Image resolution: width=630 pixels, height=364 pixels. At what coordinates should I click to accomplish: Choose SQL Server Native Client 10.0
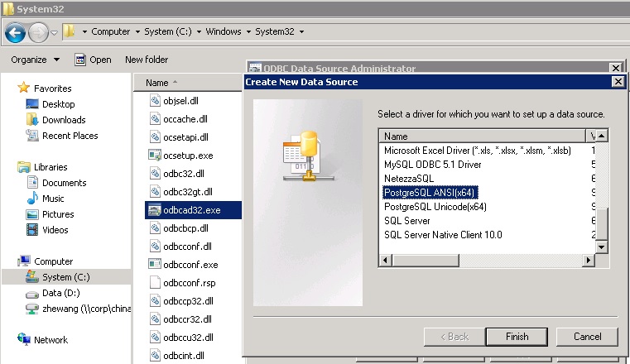(443, 235)
